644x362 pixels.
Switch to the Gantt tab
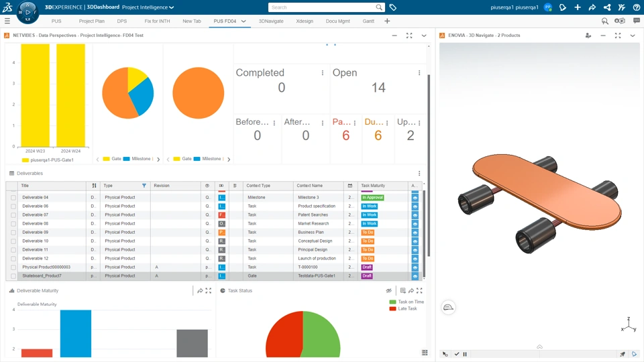pos(368,21)
